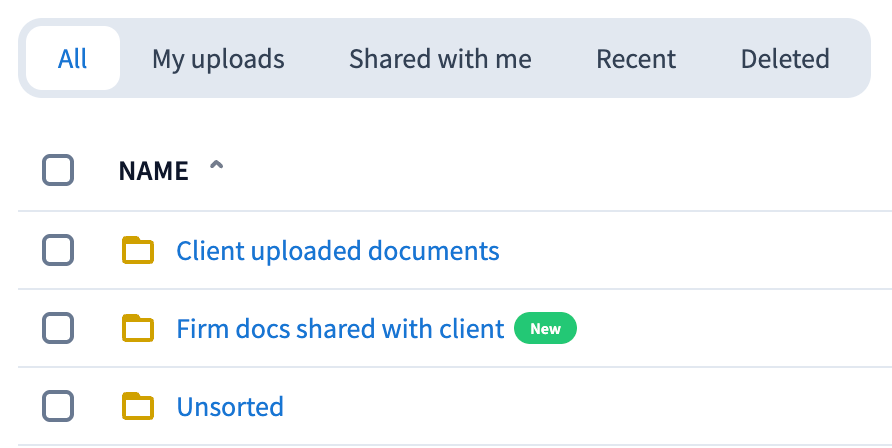Tick the select-all checkbox beside NAME
This screenshot has height=448, width=892.
(x=58, y=171)
